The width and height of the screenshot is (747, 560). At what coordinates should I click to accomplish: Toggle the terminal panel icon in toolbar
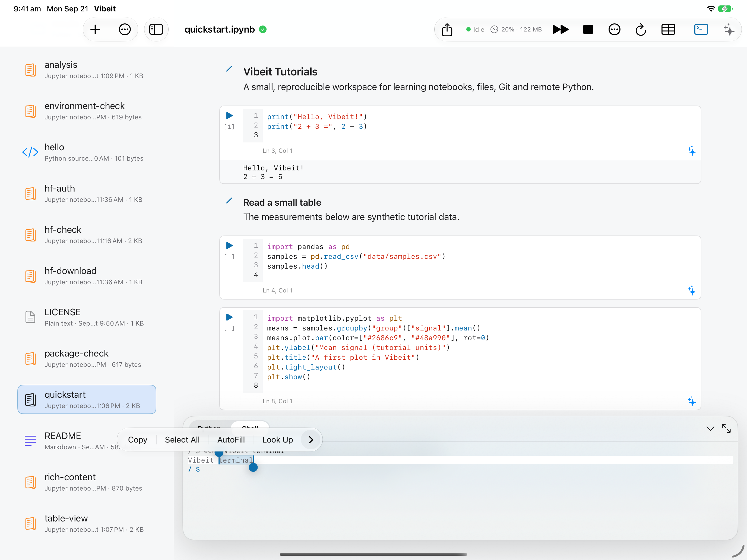701,30
